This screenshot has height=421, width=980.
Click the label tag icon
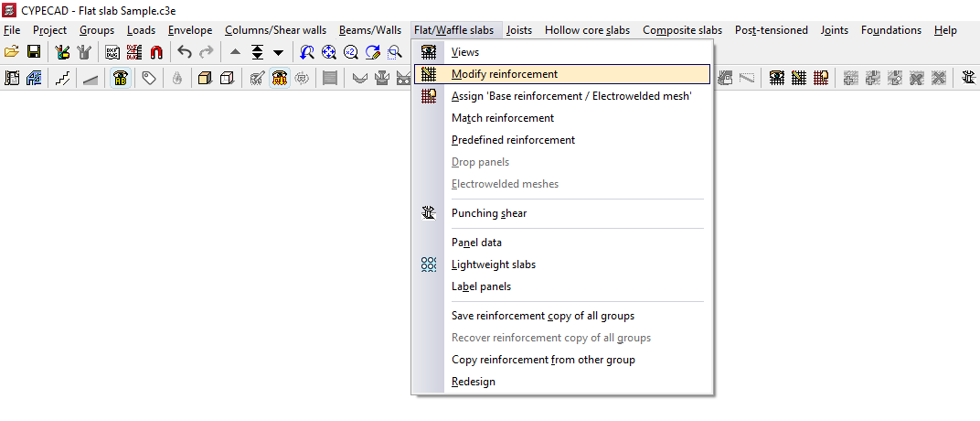[149, 78]
